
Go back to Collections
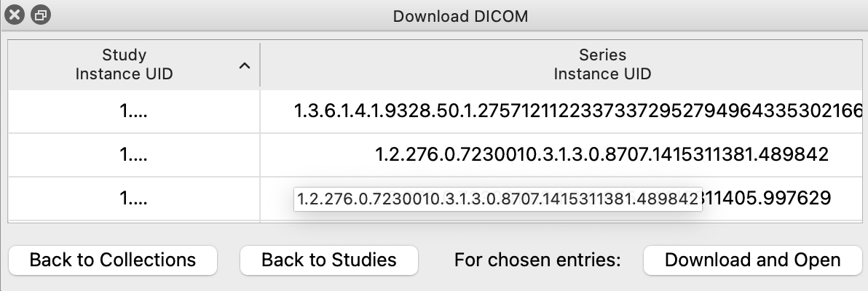pos(113,260)
